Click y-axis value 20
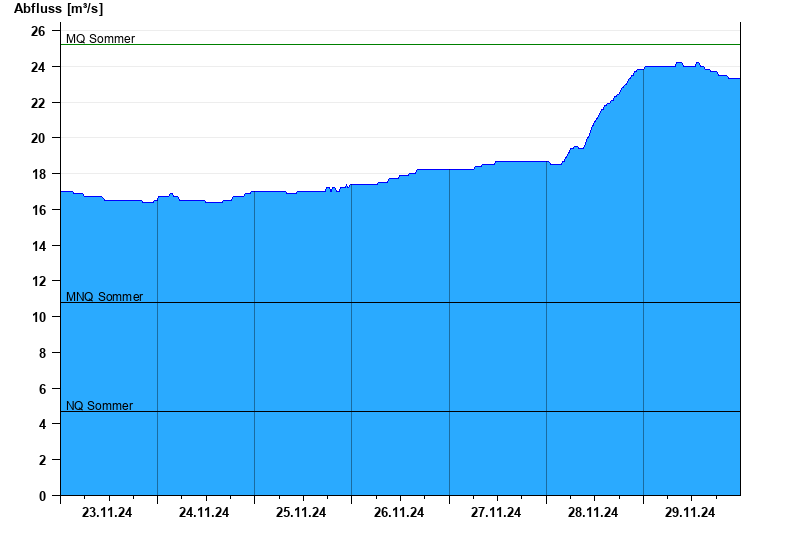This screenshot has height=550, width=800. click(x=38, y=138)
